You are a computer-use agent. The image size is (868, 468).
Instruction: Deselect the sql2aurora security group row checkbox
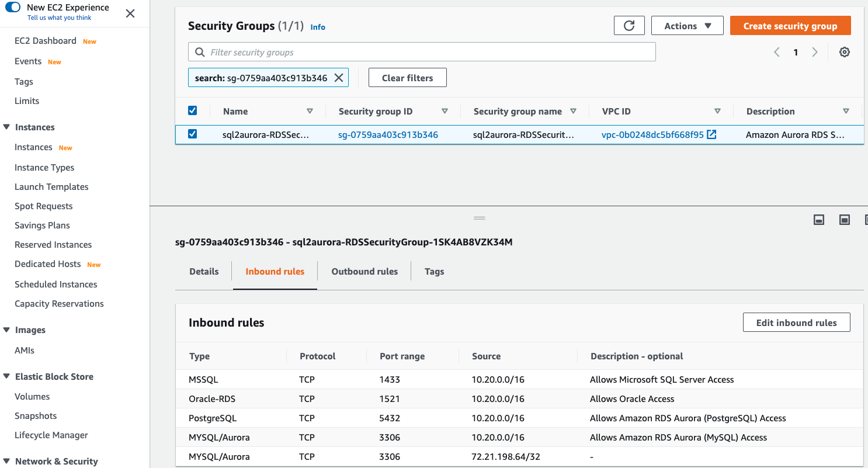pyautogui.click(x=192, y=134)
